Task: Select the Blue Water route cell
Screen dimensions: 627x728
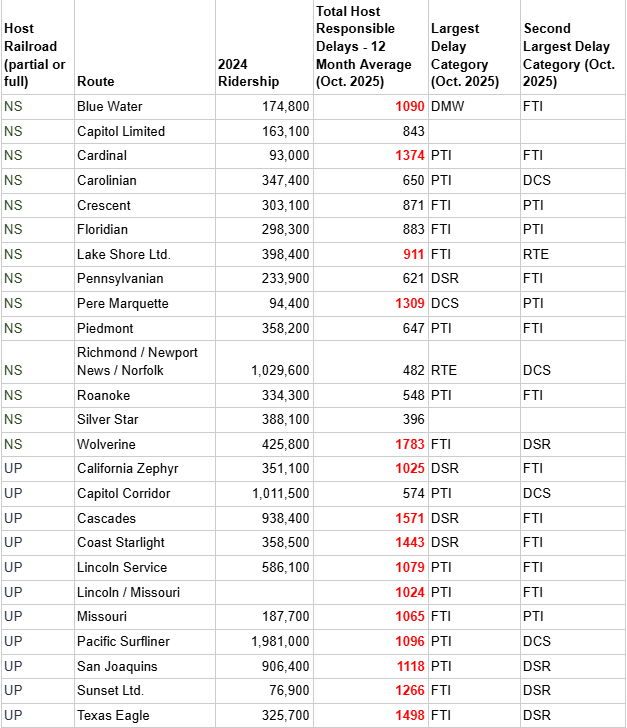Action: (109, 106)
